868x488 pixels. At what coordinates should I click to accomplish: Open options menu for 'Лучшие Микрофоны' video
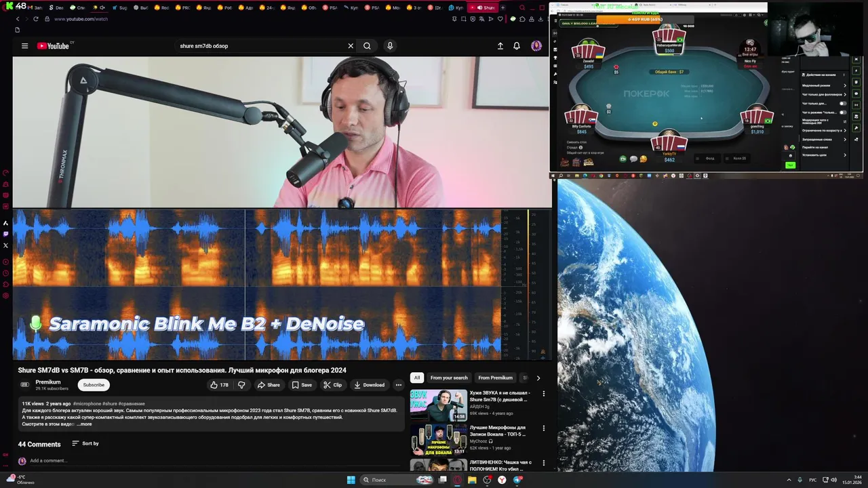click(543, 428)
